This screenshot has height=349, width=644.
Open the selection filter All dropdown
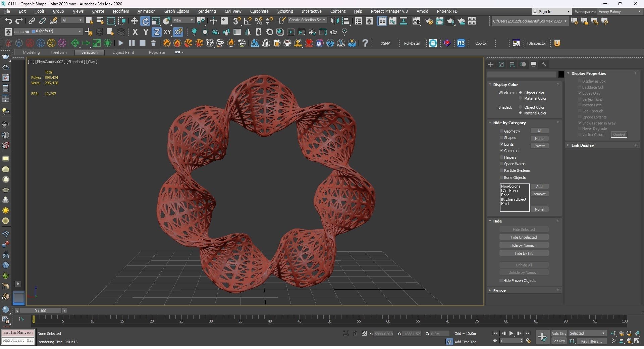pyautogui.click(x=72, y=20)
